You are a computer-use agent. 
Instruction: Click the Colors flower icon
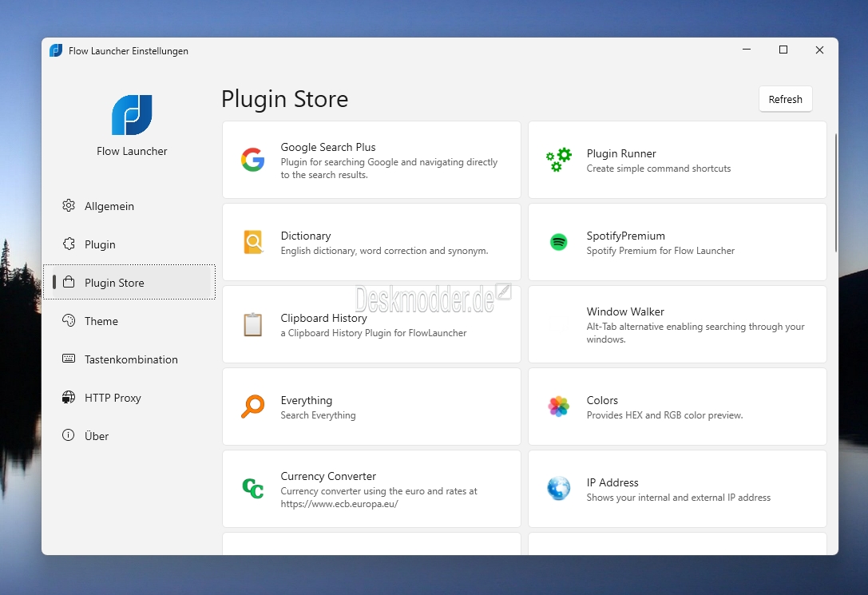click(x=558, y=407)
